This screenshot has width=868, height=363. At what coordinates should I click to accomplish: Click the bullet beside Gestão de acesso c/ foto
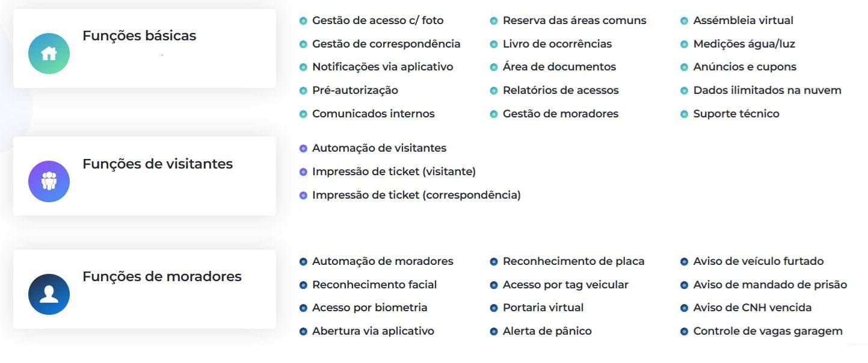303,21
